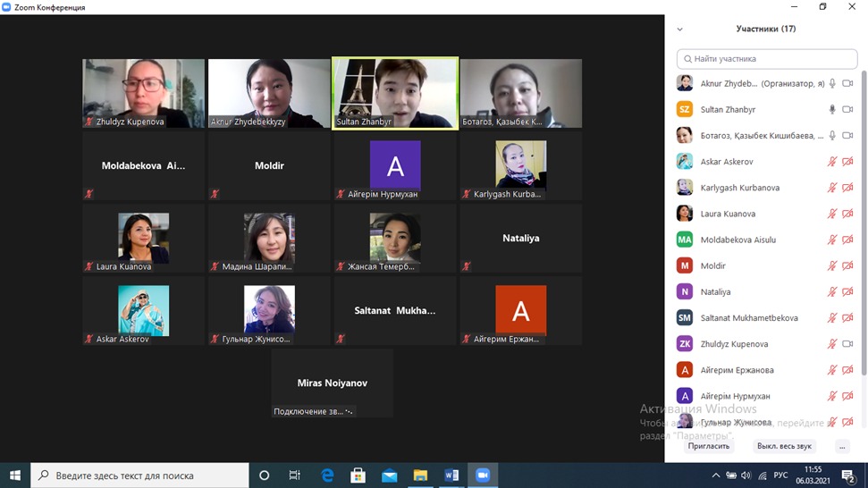Viewport: 868px width, 488px height.
Task: Open the three-dots more options menu in participants panel
Action: [842, 446]
